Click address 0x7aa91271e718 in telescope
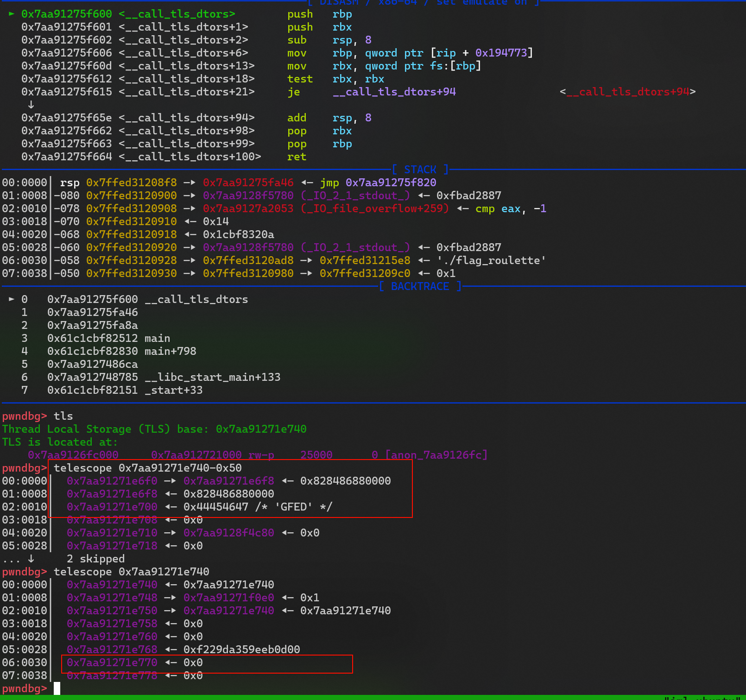Image resolution: width=746 pixels, height=700 pixels. tap(112, 546)
